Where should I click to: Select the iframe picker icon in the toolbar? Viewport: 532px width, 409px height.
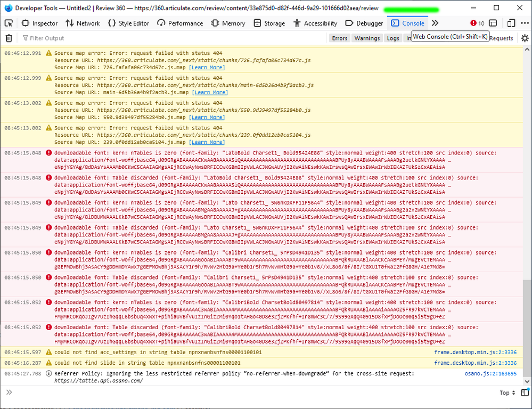[493, 23]
